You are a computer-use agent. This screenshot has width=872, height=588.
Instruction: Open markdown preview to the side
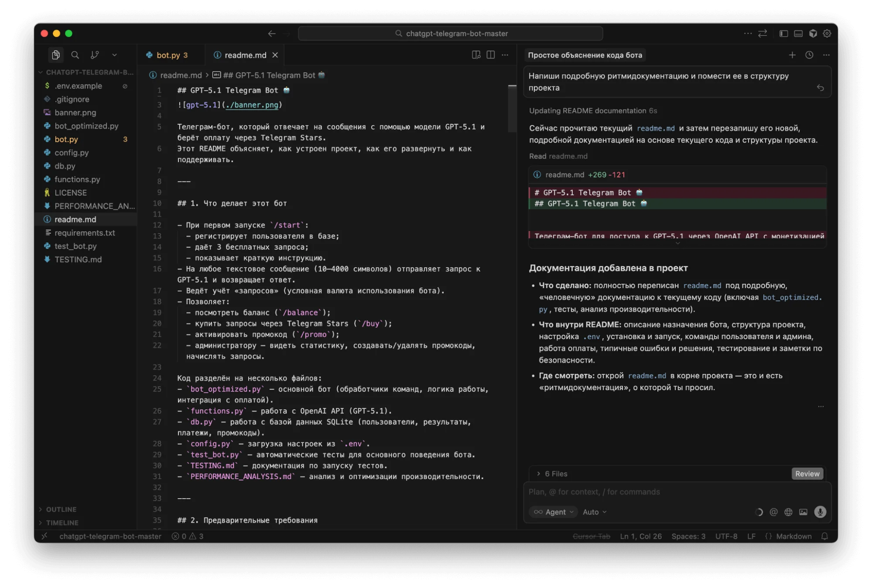[476, 55]
